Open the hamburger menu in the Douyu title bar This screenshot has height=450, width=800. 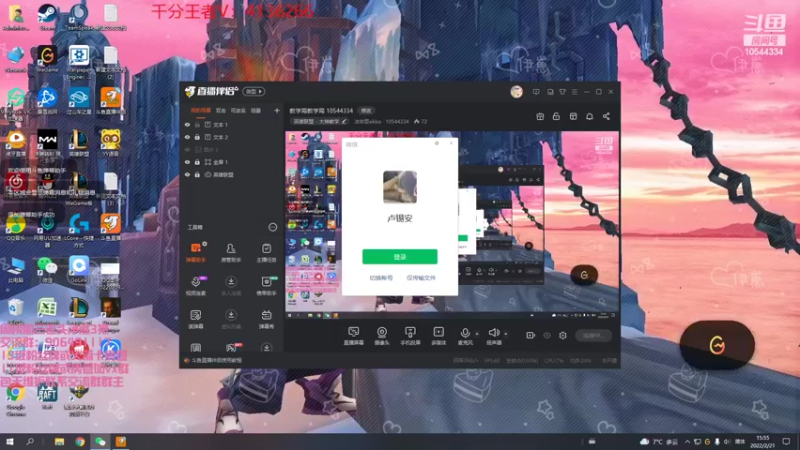point(574,92)
